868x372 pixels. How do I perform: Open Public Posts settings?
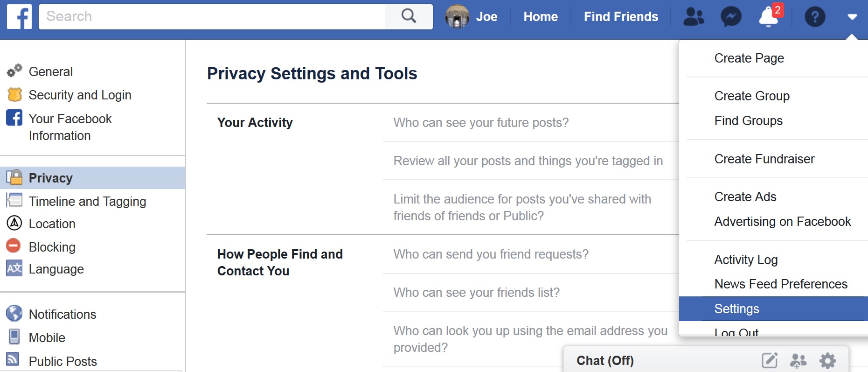62,361
